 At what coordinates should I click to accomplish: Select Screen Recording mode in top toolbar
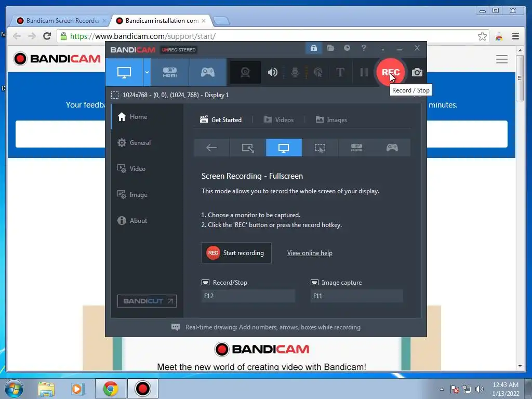[124, 72]
